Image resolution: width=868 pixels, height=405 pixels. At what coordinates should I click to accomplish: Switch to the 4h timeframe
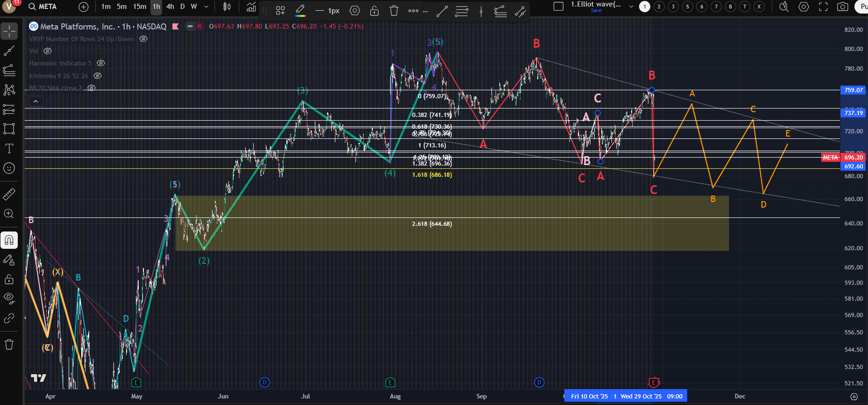tap(170, 7)
